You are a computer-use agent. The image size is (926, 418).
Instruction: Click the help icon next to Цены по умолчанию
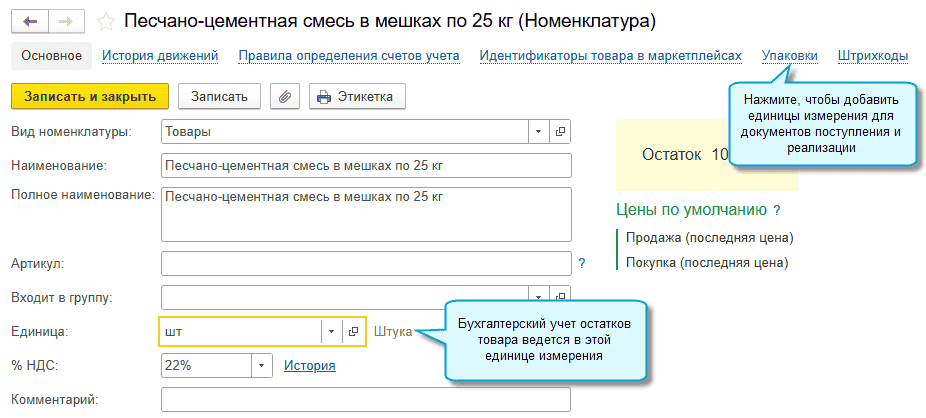click(777, 211)
